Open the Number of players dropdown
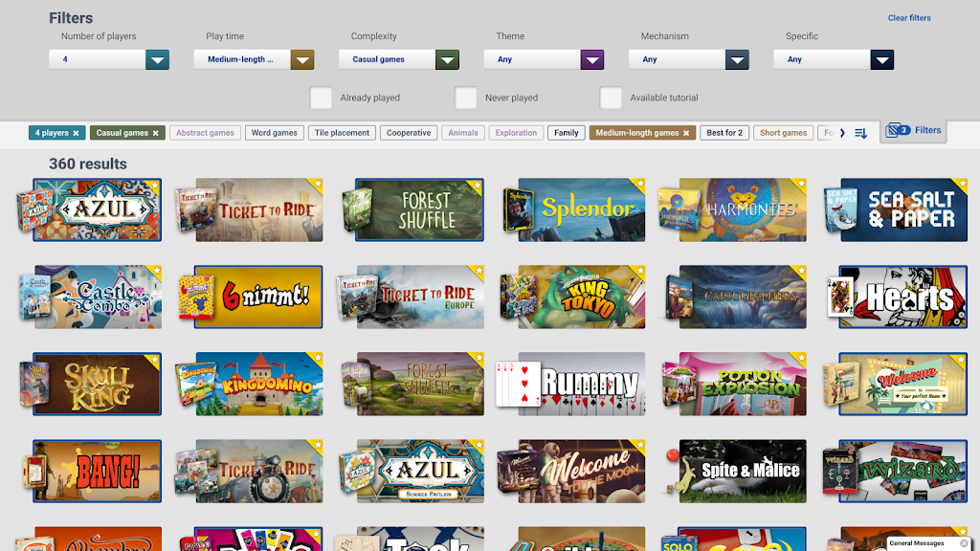This screenshot has height=551, width=980. [x=109, y=59]
